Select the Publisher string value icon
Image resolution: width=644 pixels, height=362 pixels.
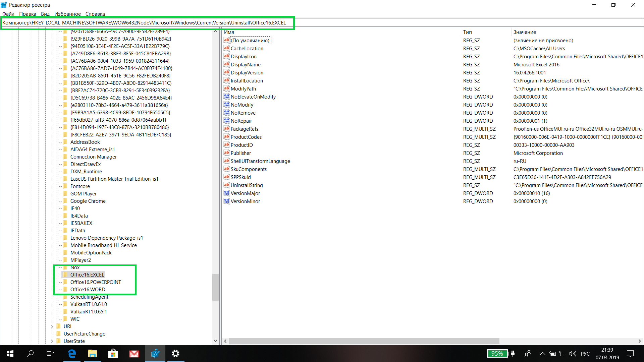click(x=227, y=153)
